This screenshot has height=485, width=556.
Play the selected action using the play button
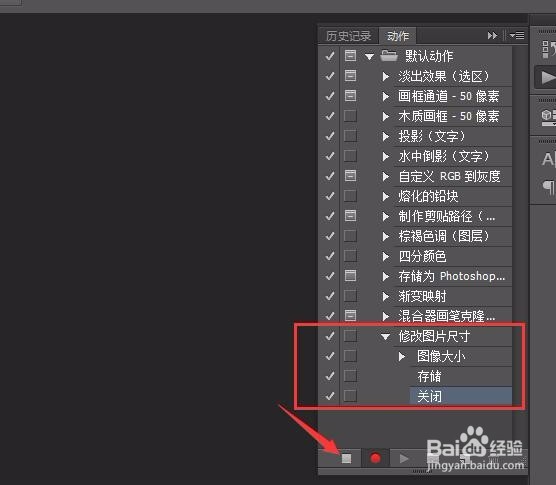tap(404, 458)
